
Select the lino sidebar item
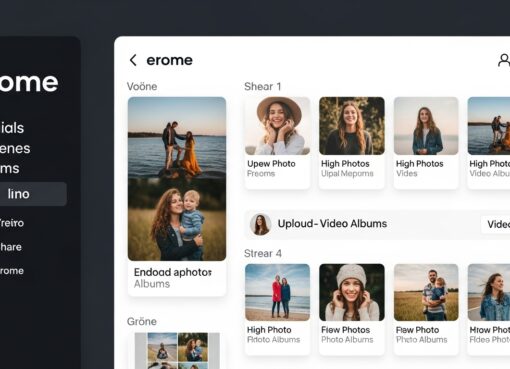pyautogui.click(x=32, y=194)
